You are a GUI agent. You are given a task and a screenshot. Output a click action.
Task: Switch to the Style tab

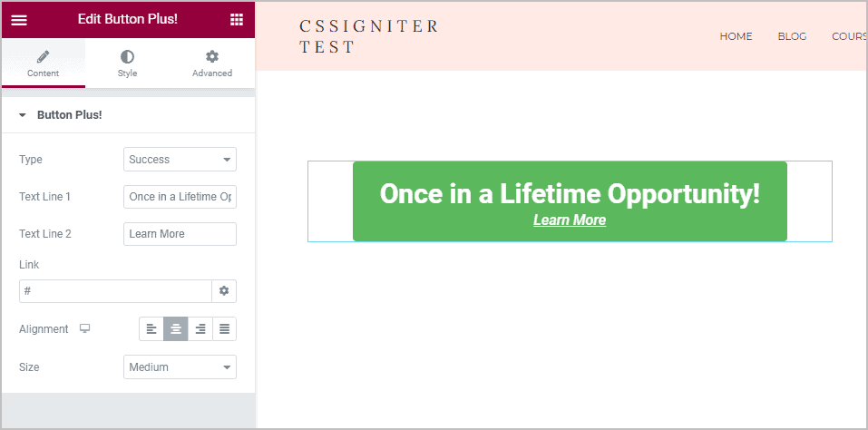[127, 64]
